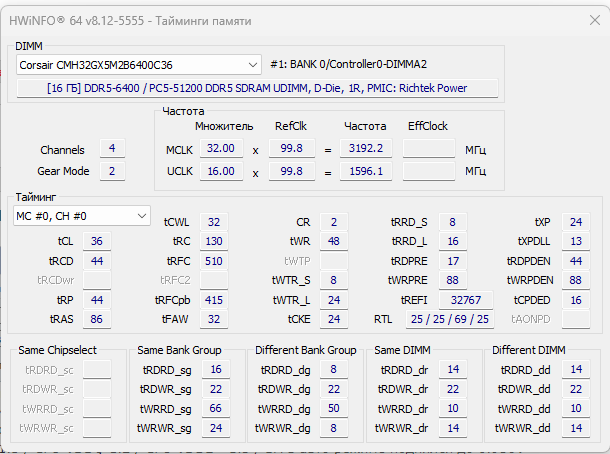This screenshot has width=610, height=454.
Task: Click the CR value 2
Action: (334, 222)
